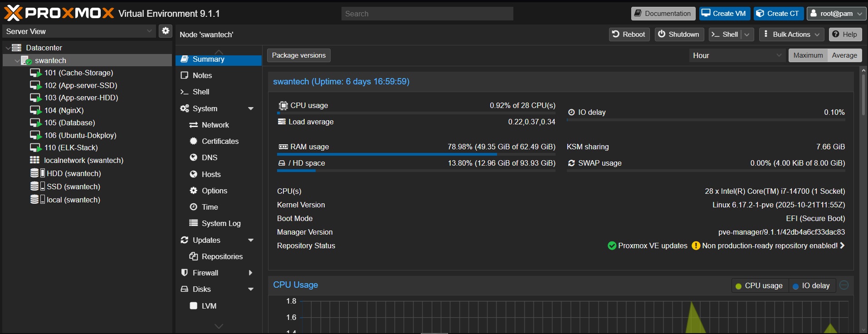
Task: Click the Hosts globe icon
Action: click(194, 174)
